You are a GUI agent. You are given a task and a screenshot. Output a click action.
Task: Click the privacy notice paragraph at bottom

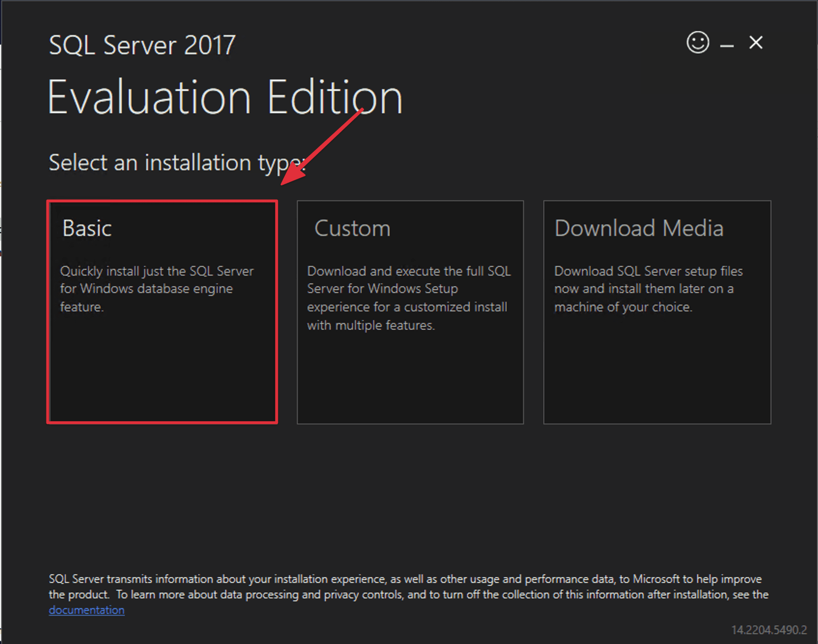406,586
